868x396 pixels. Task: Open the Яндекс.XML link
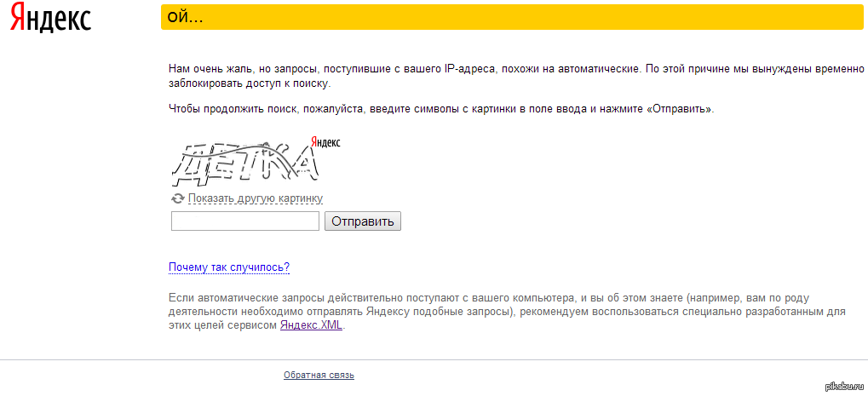click(312, 325)
